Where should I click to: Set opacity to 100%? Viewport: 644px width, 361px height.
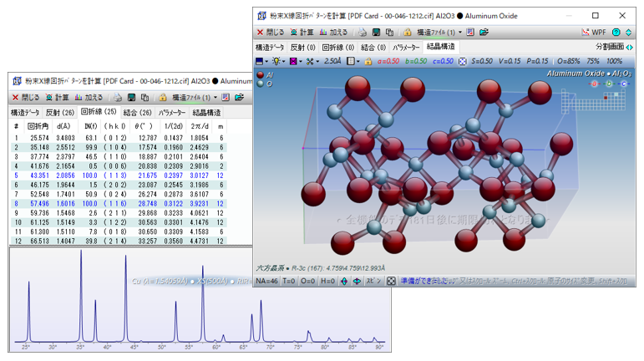(x=615, y=61)
